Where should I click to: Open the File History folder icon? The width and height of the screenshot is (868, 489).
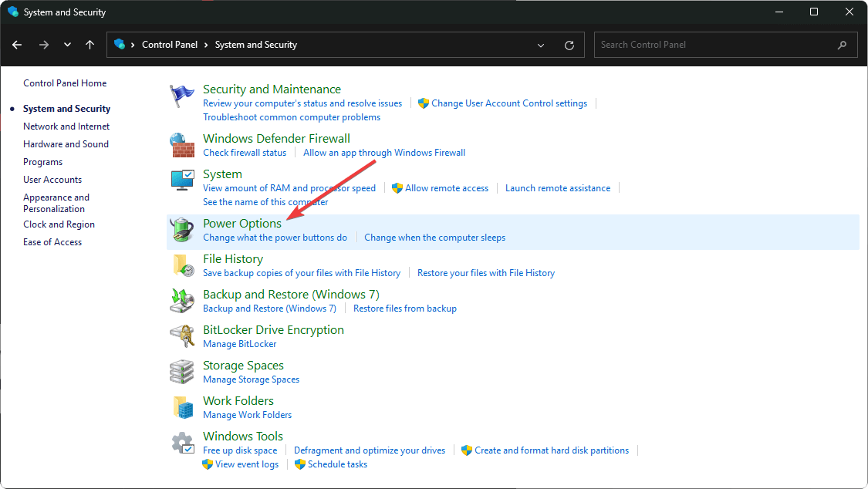(x=182, y=265)
